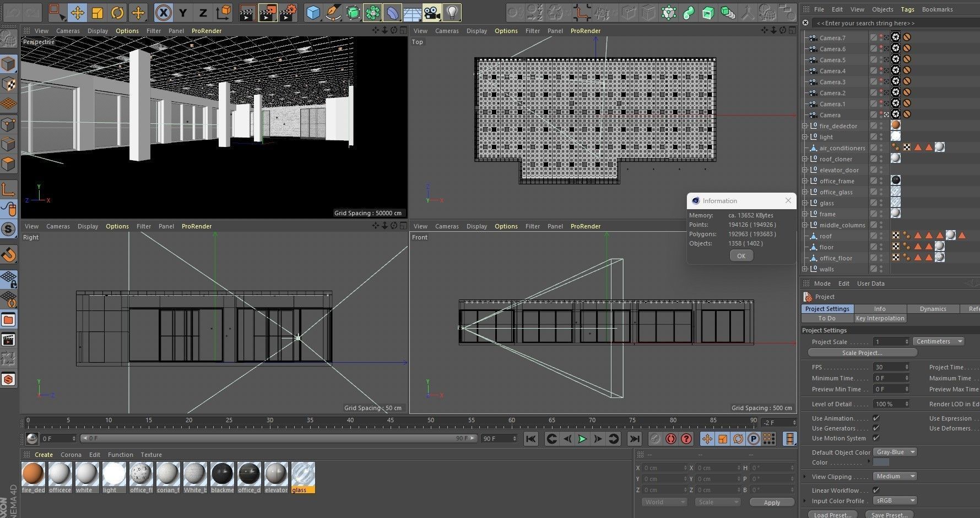Viewport: 980px width, 518px height.
Task: Toggle Linear Workflow checkbox
Action: [876, 490]
